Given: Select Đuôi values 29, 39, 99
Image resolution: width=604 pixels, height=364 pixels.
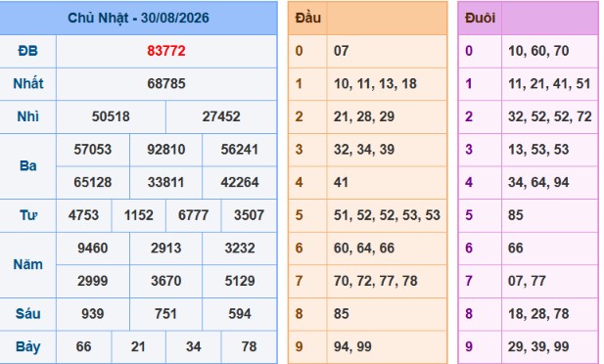Looking at the screenshot, I should [538, 346].
